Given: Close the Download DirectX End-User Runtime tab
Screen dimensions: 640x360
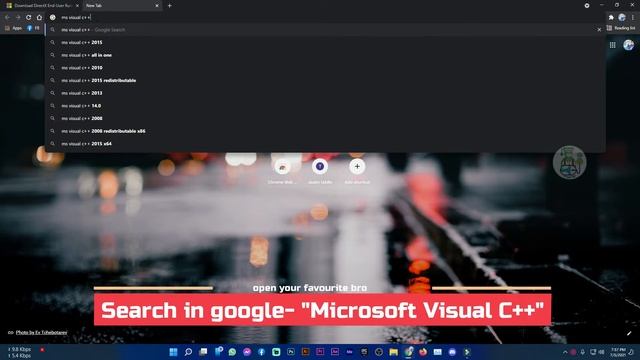Looking at the screenshot, I should pyautogui.click(x=78, y=6).
